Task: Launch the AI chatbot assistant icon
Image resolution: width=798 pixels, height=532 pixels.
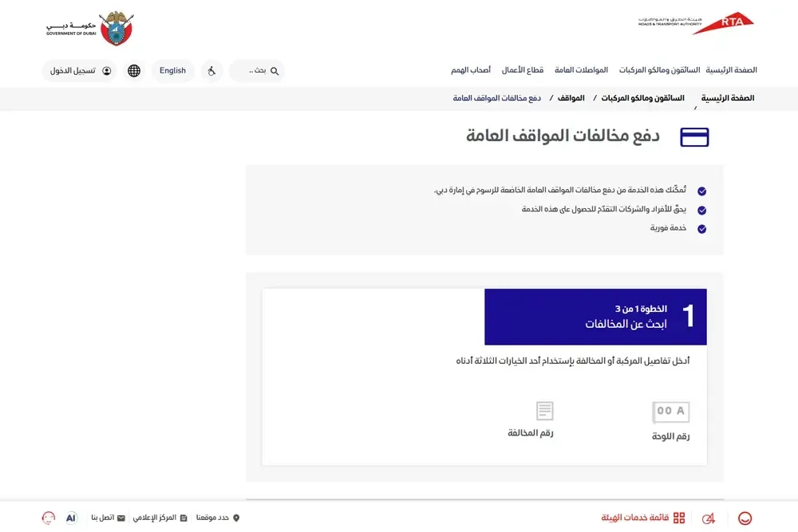Action: tap(71, 518)
